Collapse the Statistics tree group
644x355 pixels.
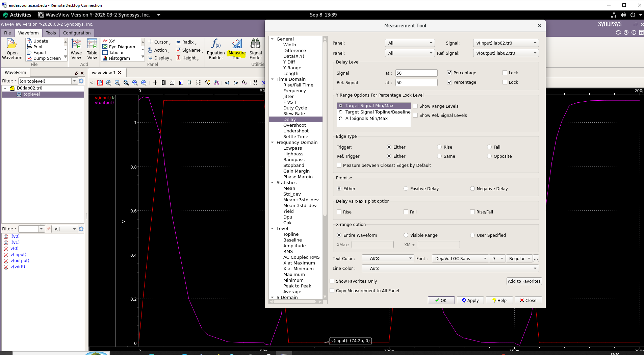click(x=272, y=182)
